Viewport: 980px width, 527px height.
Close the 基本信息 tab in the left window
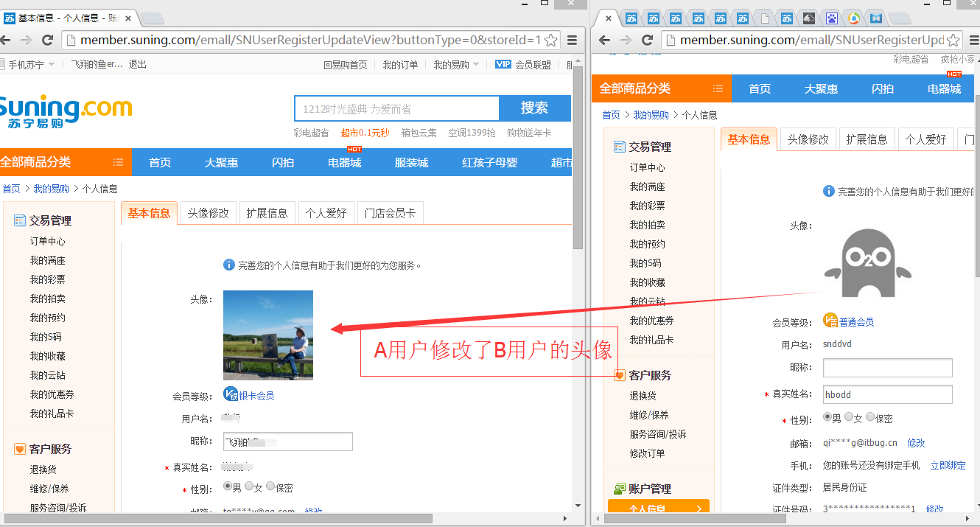[127, 18]
